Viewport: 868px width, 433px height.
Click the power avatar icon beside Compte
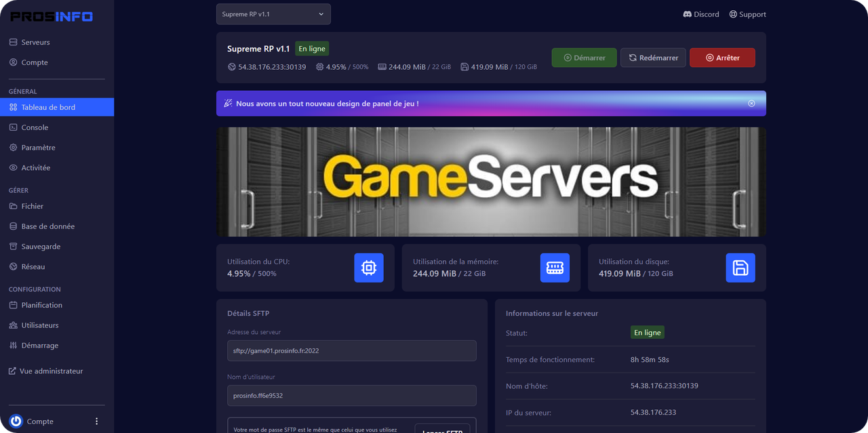pyautogui.click(x=16, y=421)
